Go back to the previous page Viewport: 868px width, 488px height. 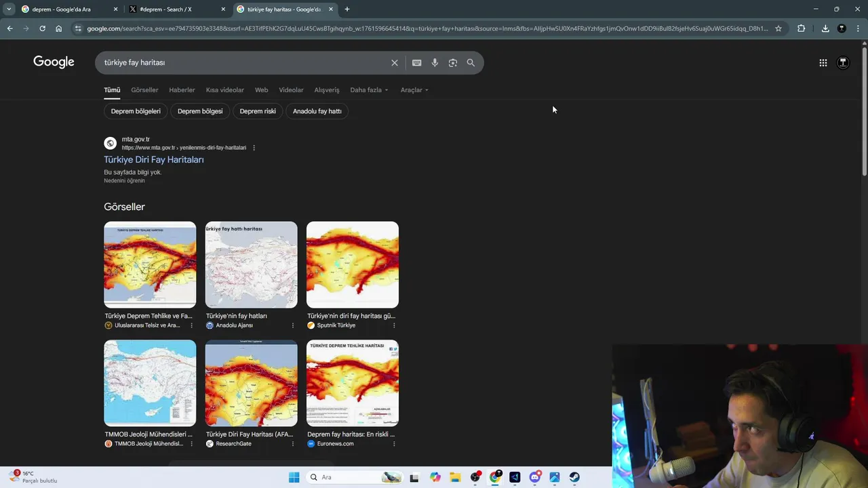click(9, 28)
